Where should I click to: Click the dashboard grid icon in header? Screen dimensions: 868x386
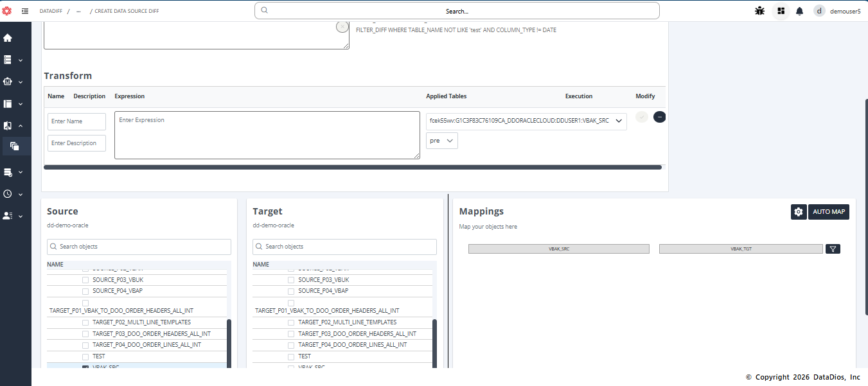point(781,11)
